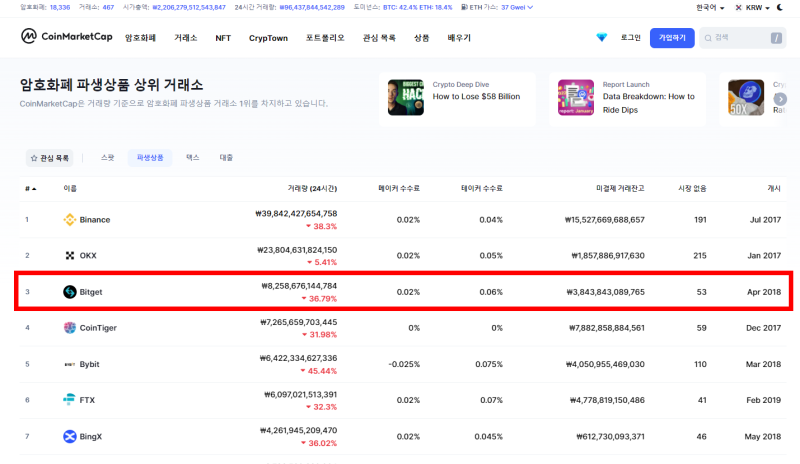Image resolution: width=800 pixels, height=464 pixels.
Task: Click 거래소 count 467 in top bar
Action: (108, 7)
